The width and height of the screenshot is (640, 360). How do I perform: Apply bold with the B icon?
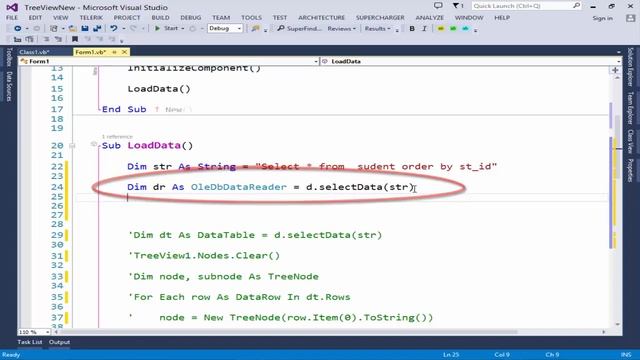(x=412, y=29)
